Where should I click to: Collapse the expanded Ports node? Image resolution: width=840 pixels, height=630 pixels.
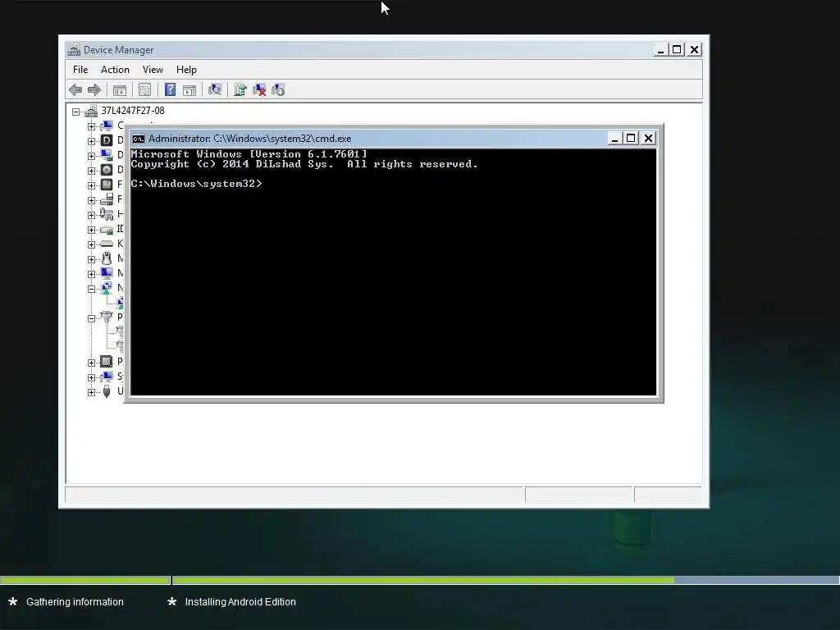point(92,318)
